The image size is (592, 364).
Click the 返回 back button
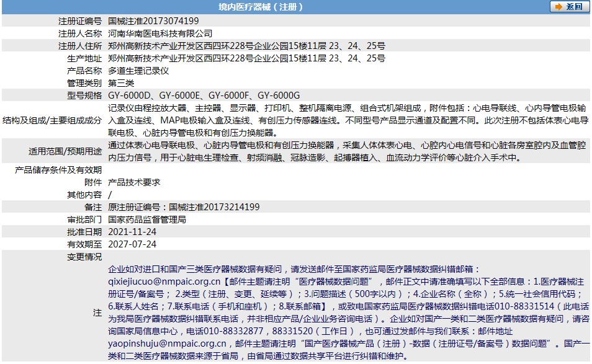(569, 7)
